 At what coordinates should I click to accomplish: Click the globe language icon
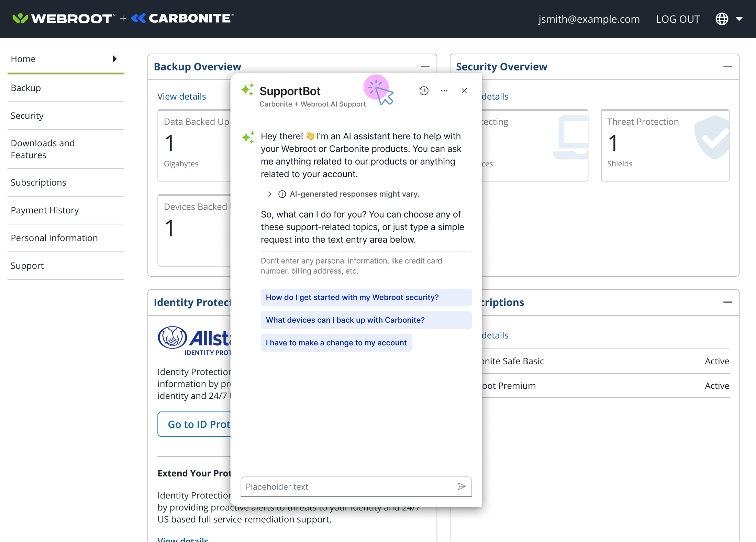pos(722,19)
